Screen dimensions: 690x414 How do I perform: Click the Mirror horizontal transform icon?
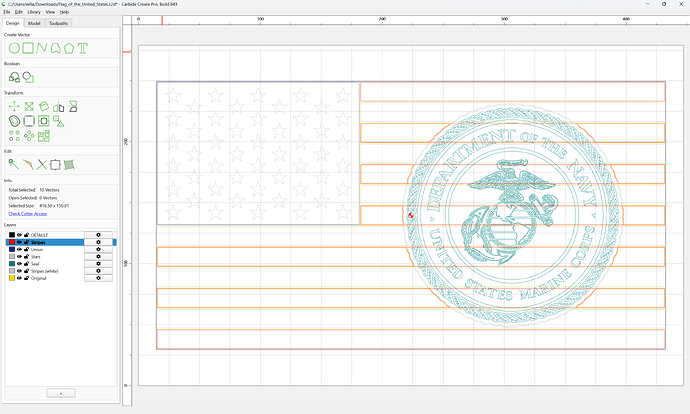(59, 106)
